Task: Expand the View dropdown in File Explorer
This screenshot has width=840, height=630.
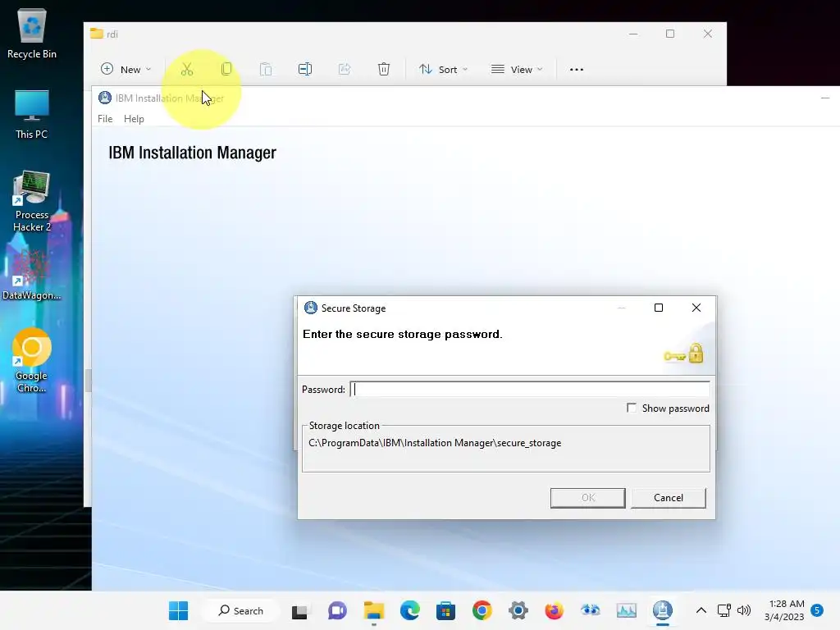Action: (x=517, y=69)
